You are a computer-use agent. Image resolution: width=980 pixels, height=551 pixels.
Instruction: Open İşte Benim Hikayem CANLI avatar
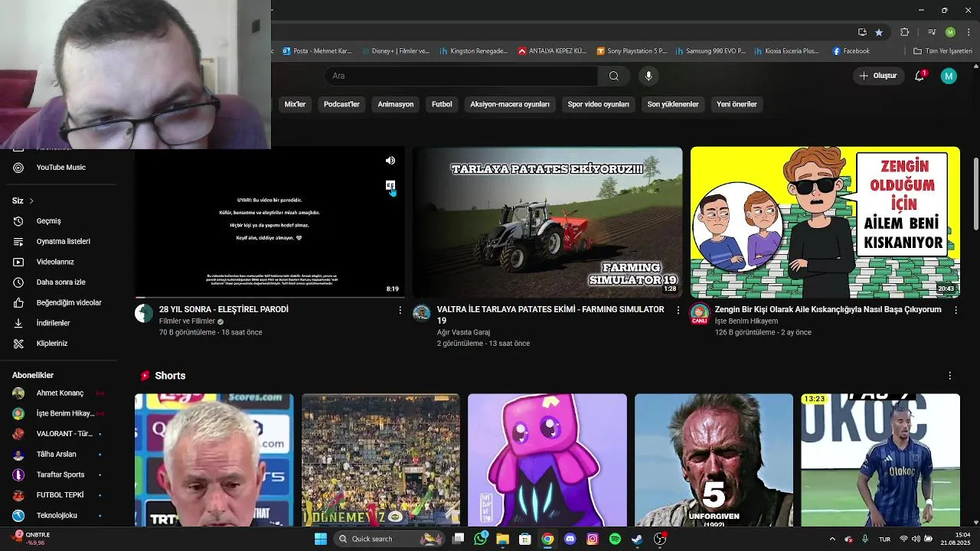700,313
